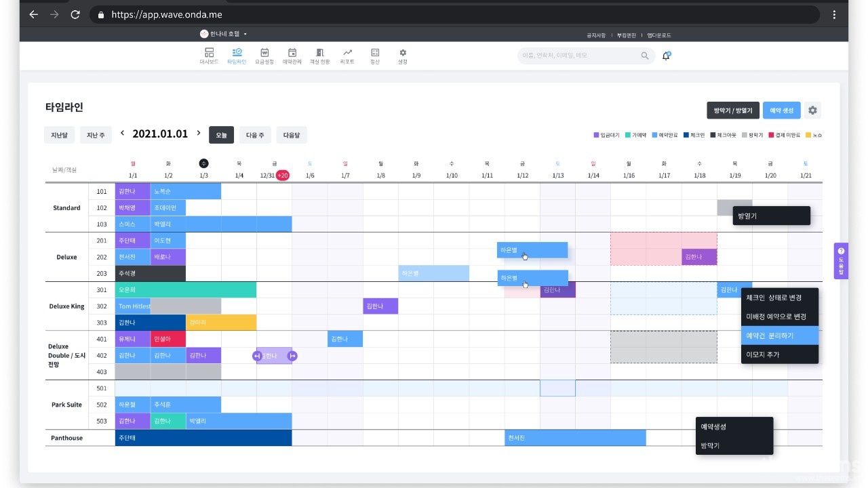Click the 정산 settlement icon
The width and height of the screenshot is (868, 488).
(375, 53)
